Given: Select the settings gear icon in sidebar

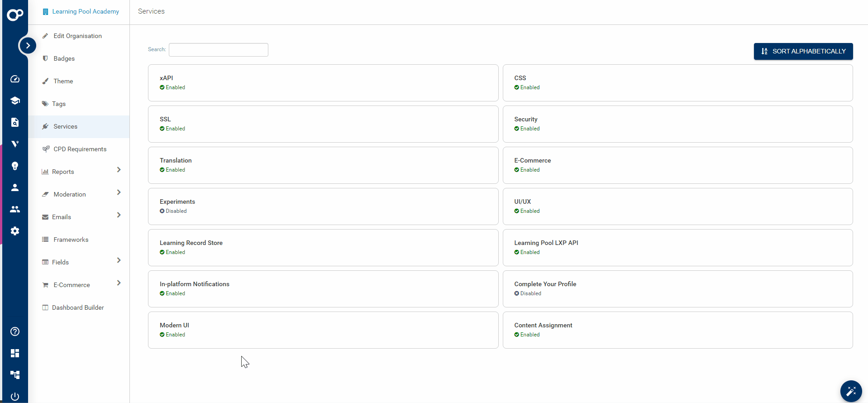Looking at the screenshot, I should coord(15,231).
